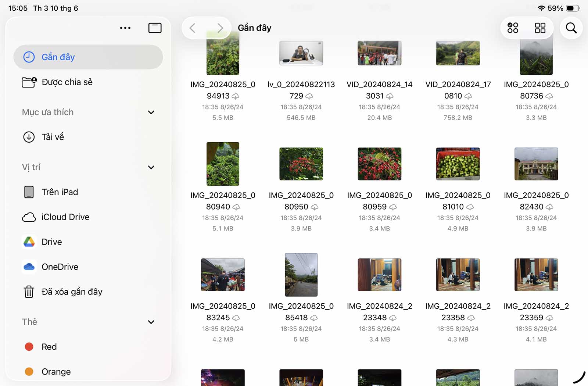Go back with the left chevron
Screen dimensions: 588x386
tap(192, 28)
